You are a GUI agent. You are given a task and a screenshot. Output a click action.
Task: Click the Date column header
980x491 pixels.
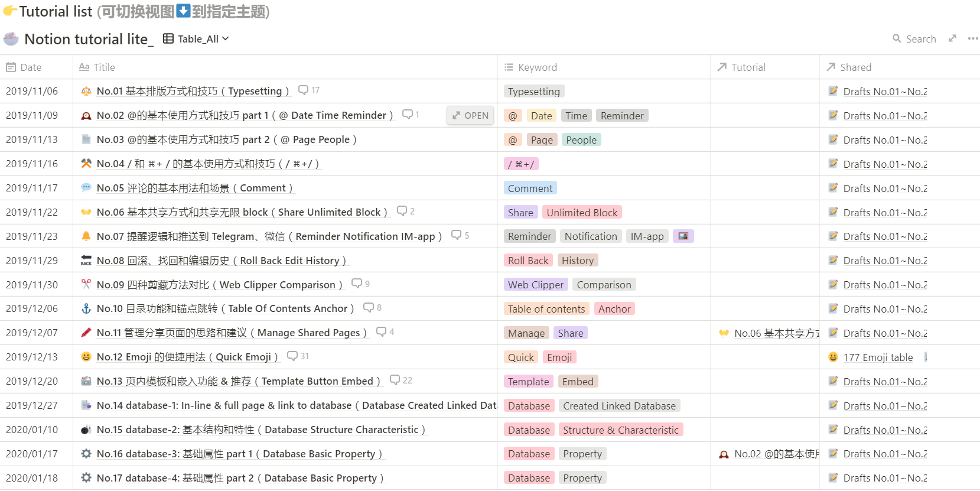point(31,67)
